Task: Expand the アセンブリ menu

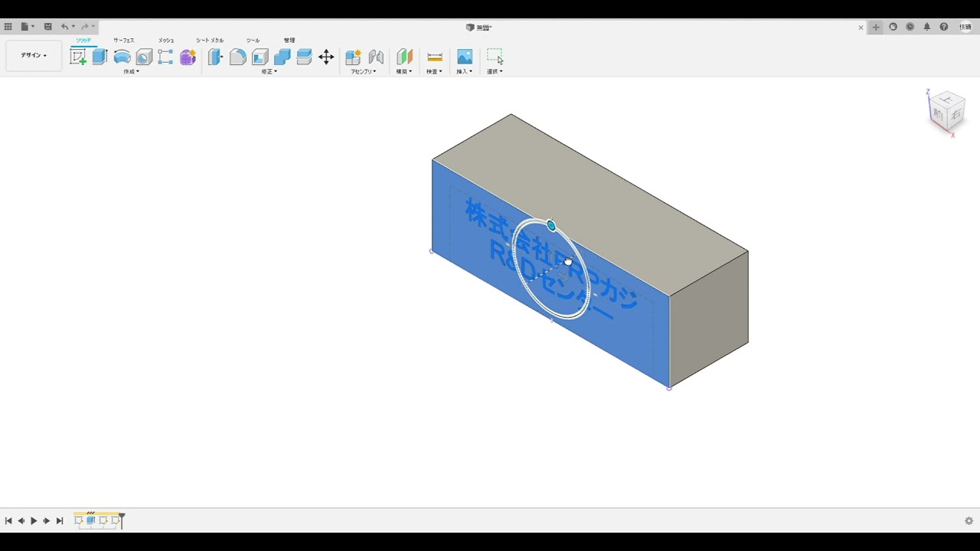Action: (x=364, y=71)
